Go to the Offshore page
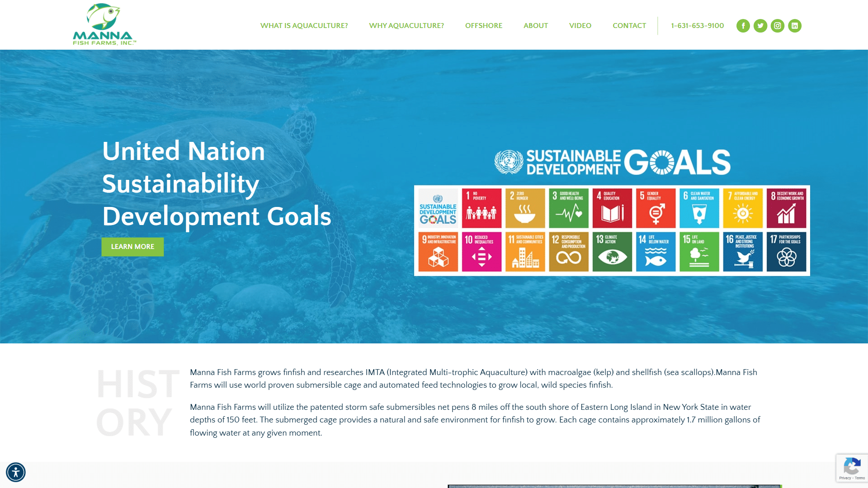 point(483,26)
